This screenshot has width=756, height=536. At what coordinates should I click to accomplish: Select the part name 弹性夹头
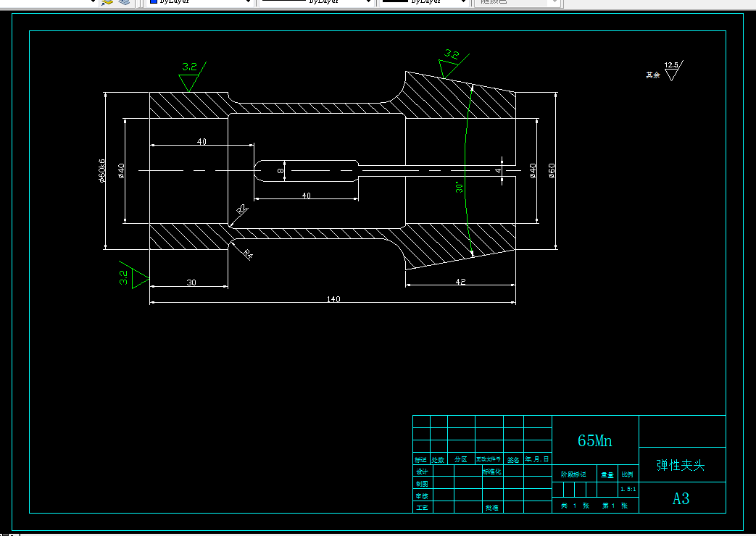click(x=681, y=465)
